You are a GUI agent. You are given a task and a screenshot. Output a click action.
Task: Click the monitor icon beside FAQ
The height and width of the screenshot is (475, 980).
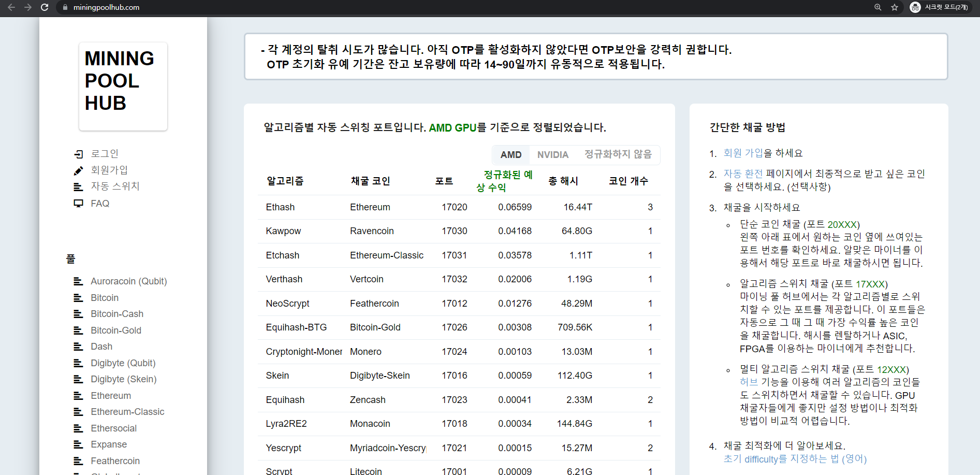click(79, 204)
